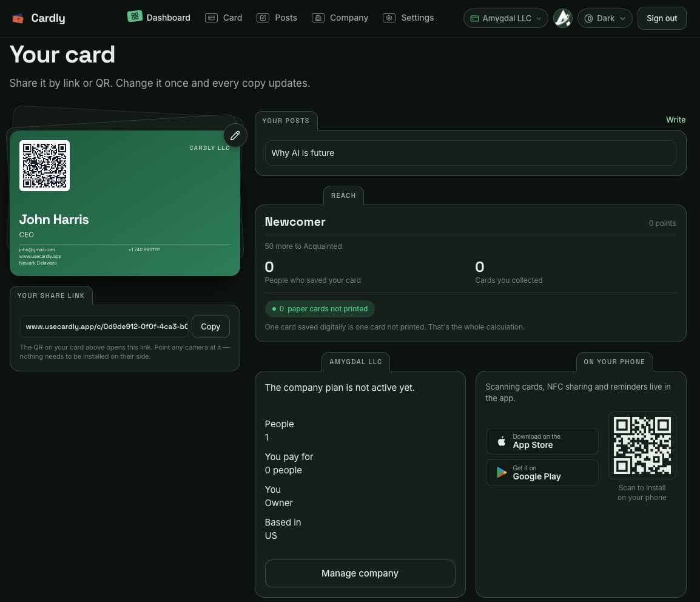Click the Card nav icon
700x602 pixels.
point(211,18)
